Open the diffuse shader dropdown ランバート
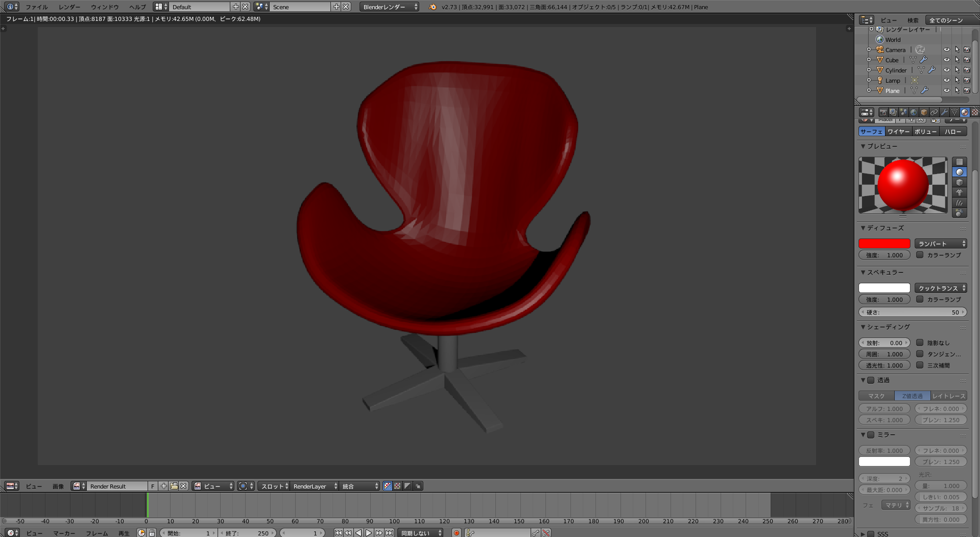The width and height of the screenshot is (980, 537). [x=941, y=243]
